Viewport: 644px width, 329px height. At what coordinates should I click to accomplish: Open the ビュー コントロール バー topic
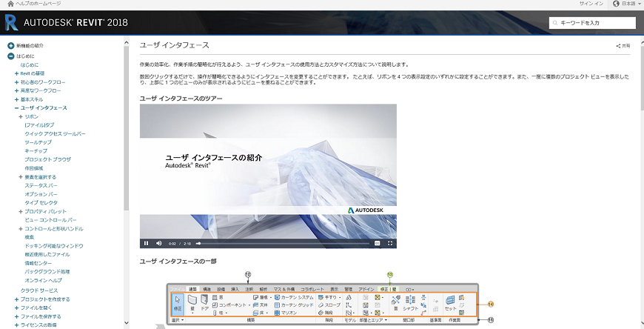pyautogui.click(x=50, y=220)
